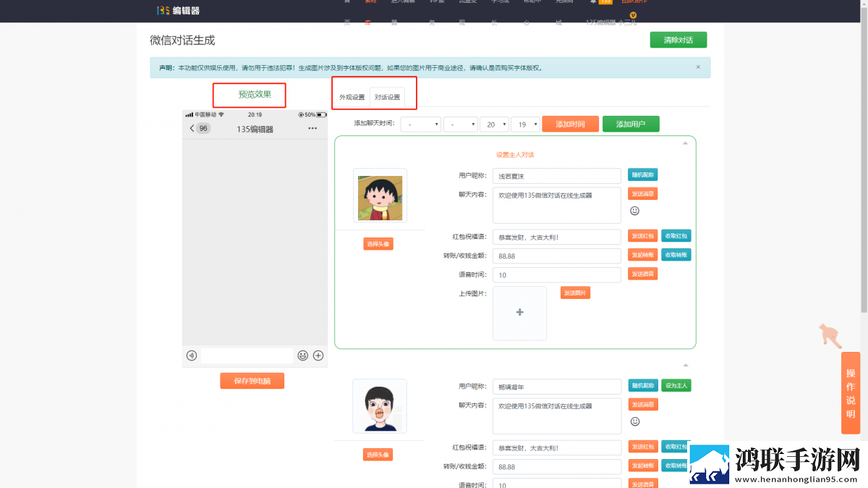Click the owner's red packet greeting field
Viewport: 868px width, 488px height.
pos(556,237)
